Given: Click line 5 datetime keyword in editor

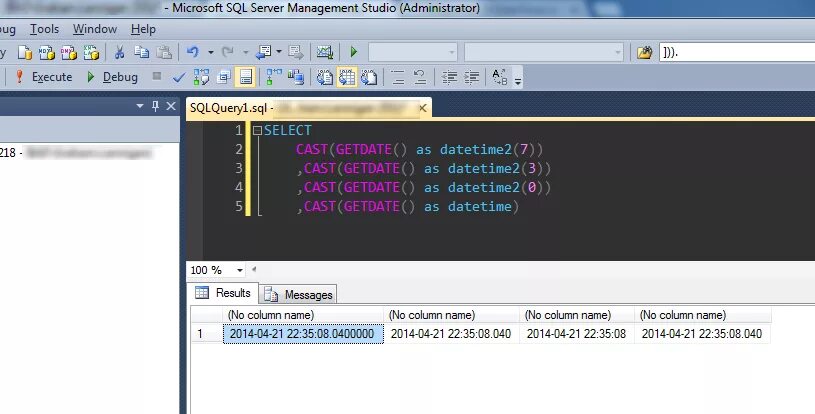Looking at the screenshot, I should [480, 206].
